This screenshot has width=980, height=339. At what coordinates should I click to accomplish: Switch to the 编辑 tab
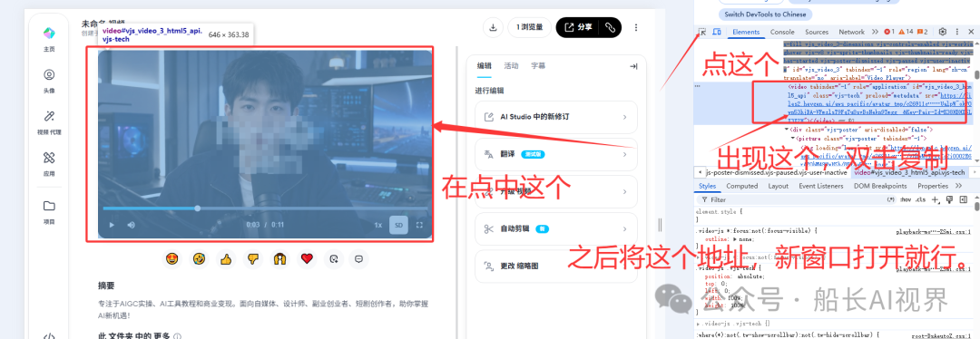485,65
